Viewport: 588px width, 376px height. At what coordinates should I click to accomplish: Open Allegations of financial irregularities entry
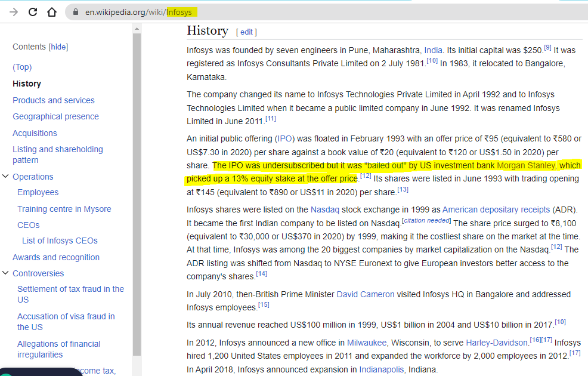pyautogui.click(x=59, y=349)
